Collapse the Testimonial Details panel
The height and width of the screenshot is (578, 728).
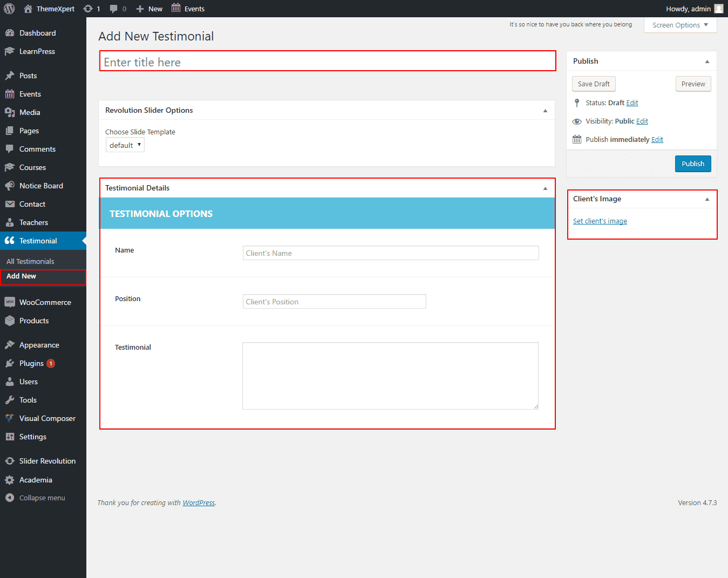click(545, 188)
